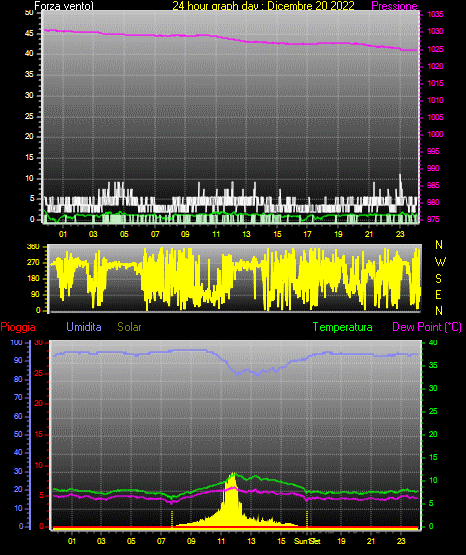Click the 1020 pressure axis value

435,66
